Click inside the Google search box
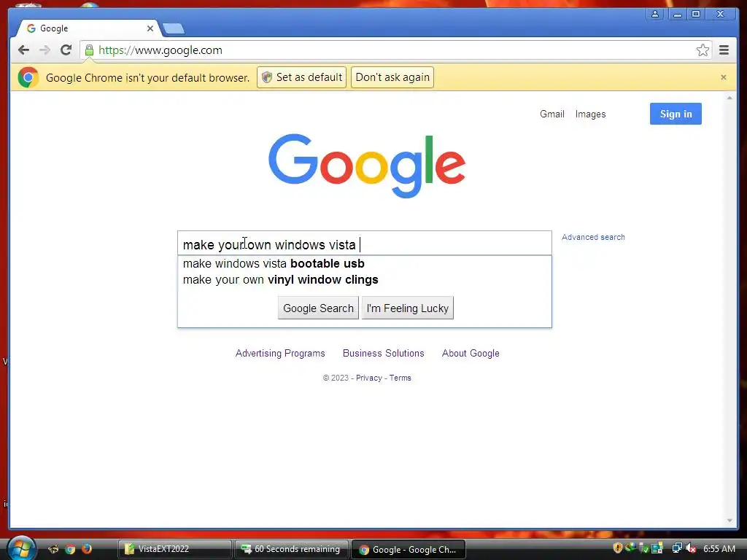 pos(365,244)
